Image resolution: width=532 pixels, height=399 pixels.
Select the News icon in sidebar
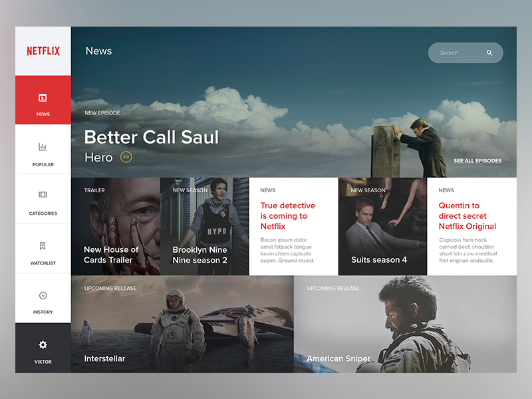coord(43,98)
